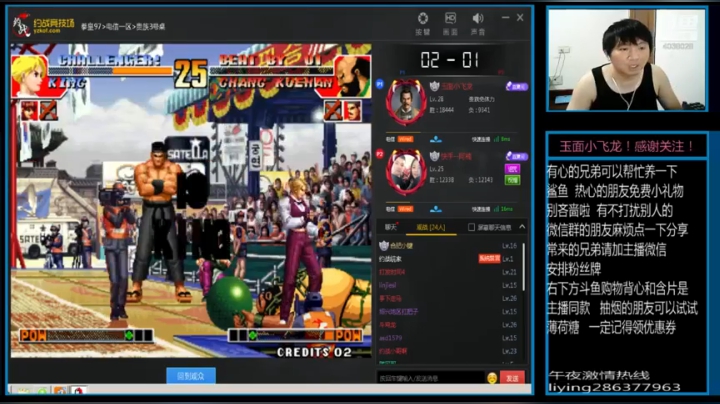Click the P1 player avatar with red wreath

click(x=406, y=103)
